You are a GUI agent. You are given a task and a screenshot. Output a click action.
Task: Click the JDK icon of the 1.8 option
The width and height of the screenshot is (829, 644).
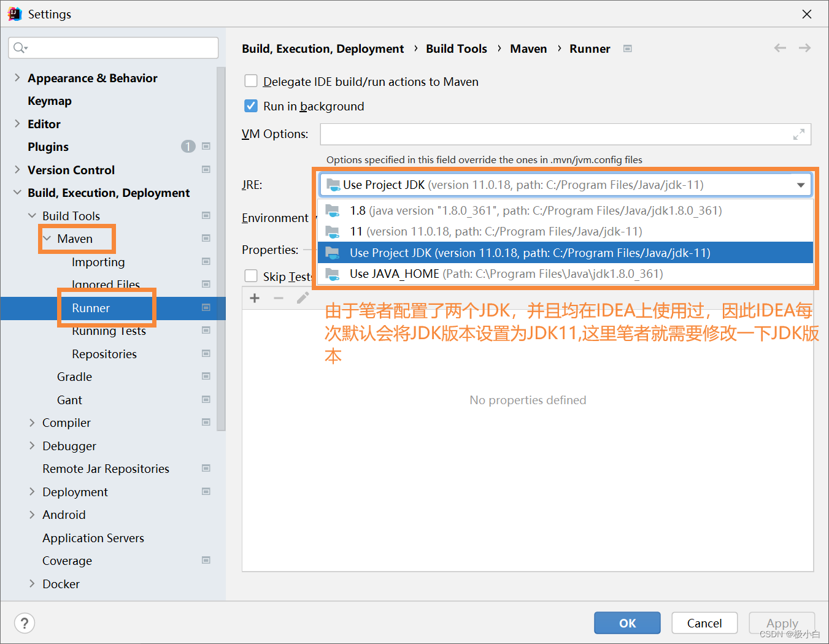[333, 210]
